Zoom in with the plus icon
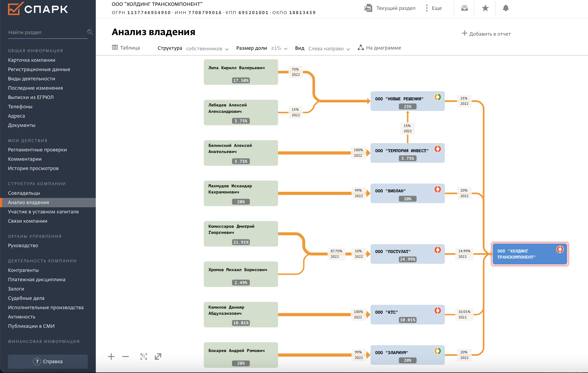The image size is (588, 373). tap(111, 357)
